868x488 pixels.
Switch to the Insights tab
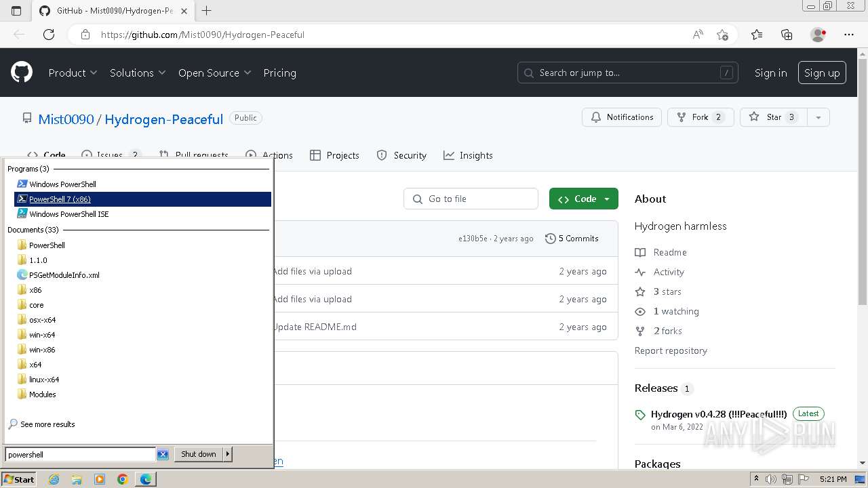468,155
